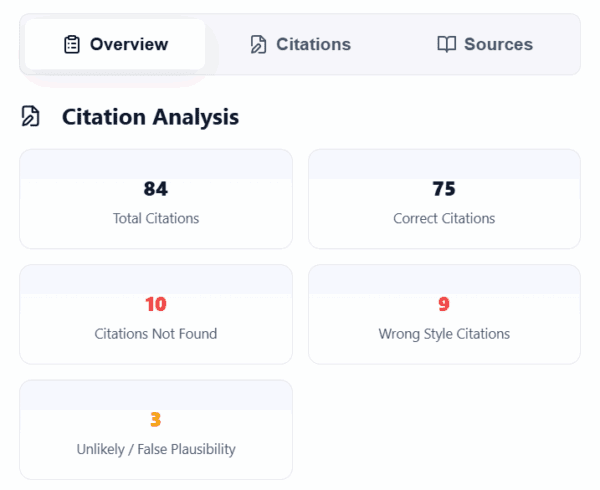Open the Unlikely / False Plausibility label
Viewport: 600px width, 490px height.
[155, 449]
